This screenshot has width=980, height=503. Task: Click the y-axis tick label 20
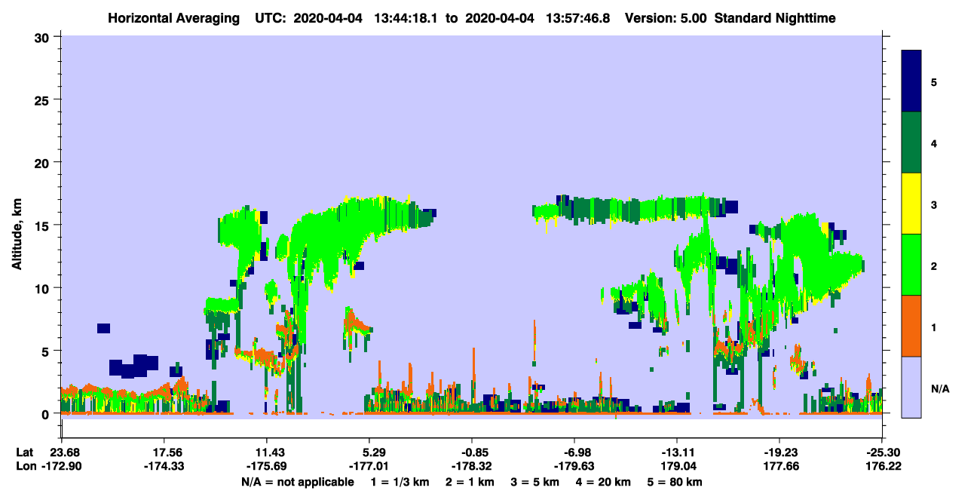pyautogui.click(x=43, y=163)
